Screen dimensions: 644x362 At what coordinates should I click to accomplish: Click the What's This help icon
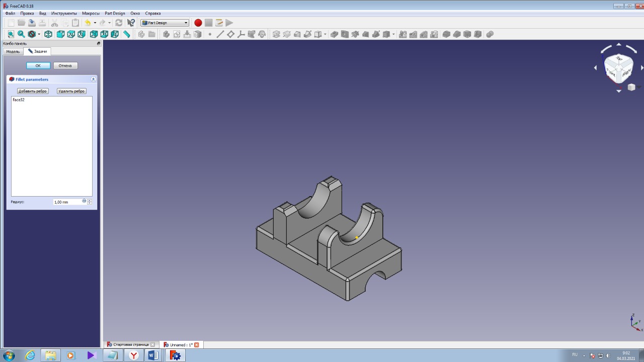pyautogui.click(x=131, y=23)
